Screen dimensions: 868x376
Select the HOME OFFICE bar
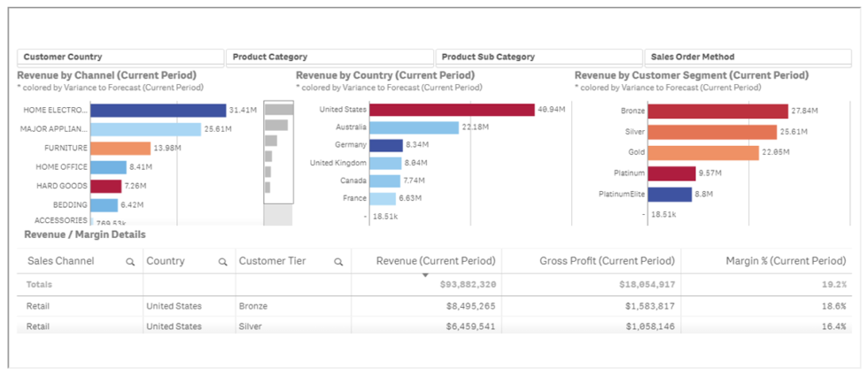click(x=108, y=167)
